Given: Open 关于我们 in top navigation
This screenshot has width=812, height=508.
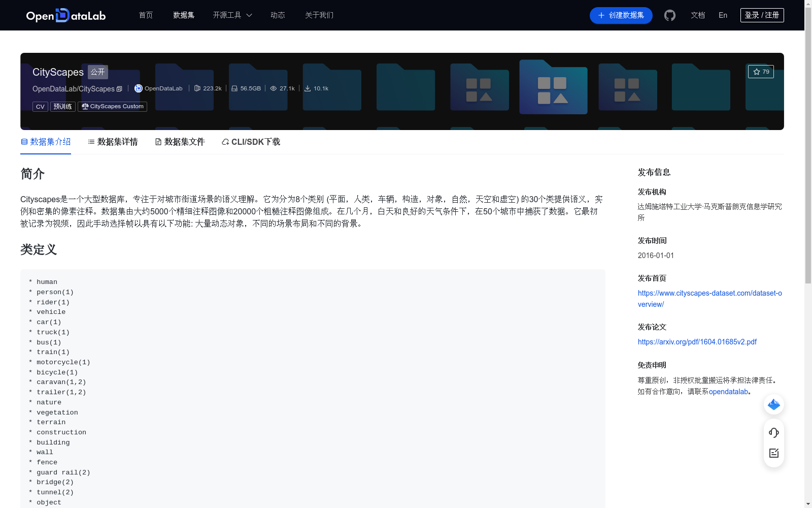Looking at the screenshot, I should pos(319,15).
